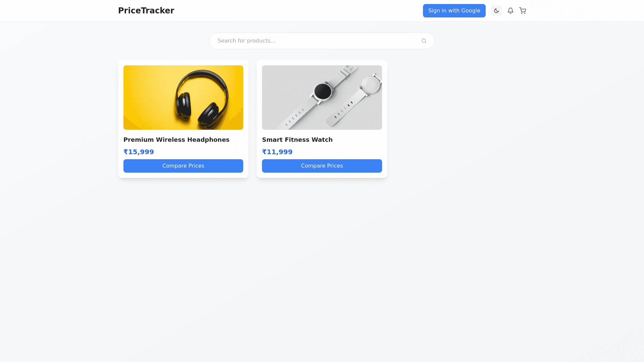Click the Premium Wireless Headphones product card

183,119
